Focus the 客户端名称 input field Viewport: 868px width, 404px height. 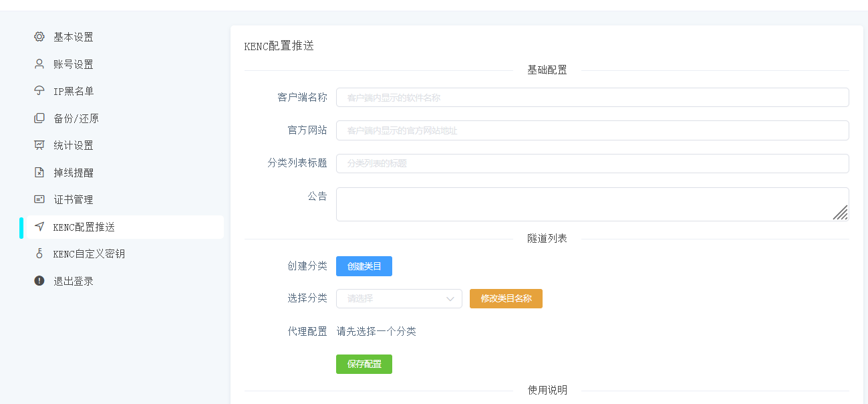[593, 97]
